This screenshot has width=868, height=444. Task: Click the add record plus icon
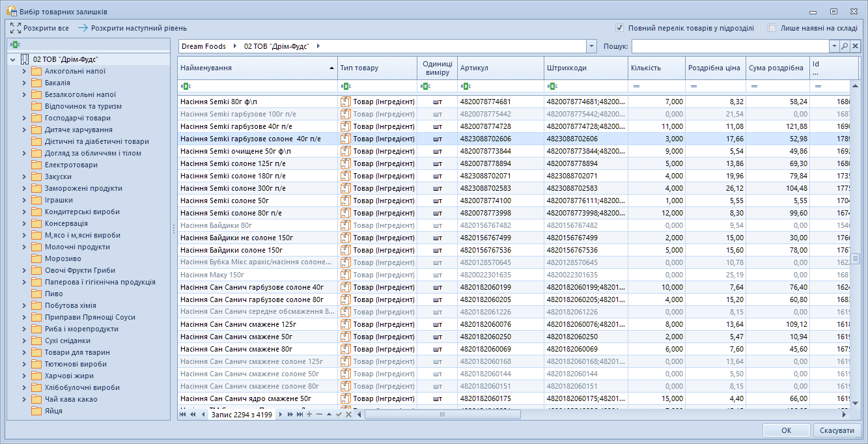point(309,414)
